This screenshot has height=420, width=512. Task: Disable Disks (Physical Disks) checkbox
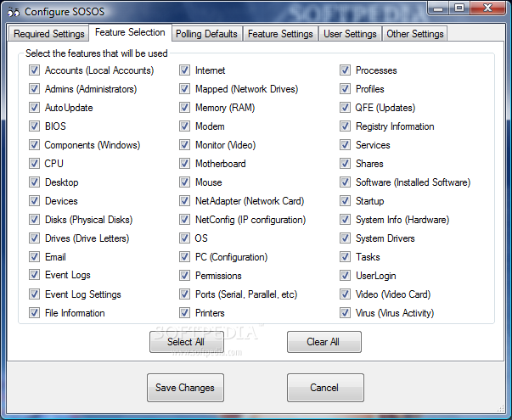click(x=34, y=219)
